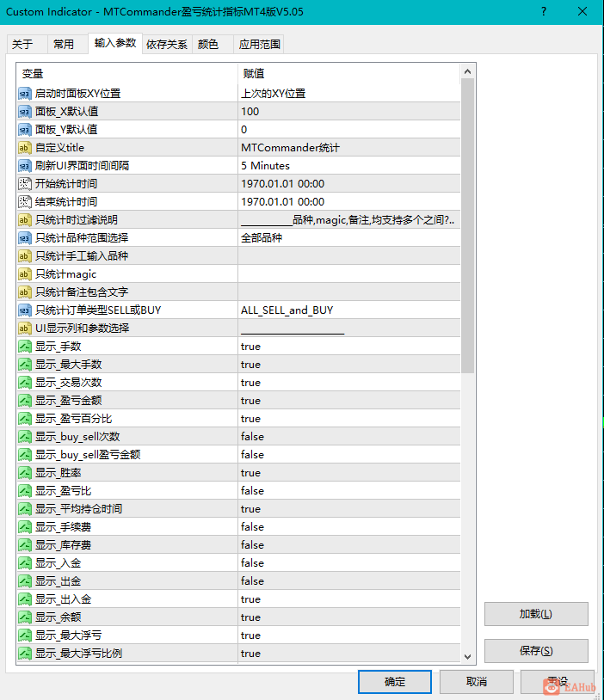
Task: Click the question mark help button
Action: click(x=544, y=11)
